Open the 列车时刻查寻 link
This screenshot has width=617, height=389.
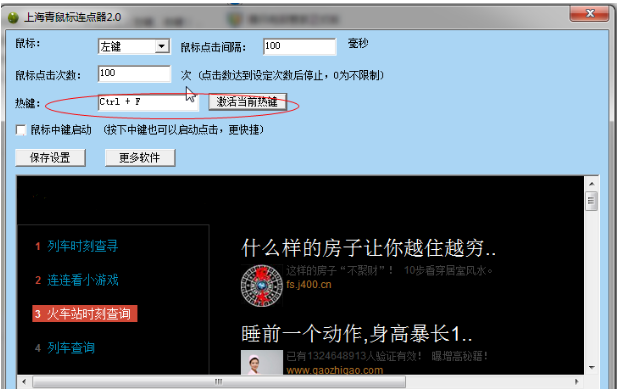[83, 246]
